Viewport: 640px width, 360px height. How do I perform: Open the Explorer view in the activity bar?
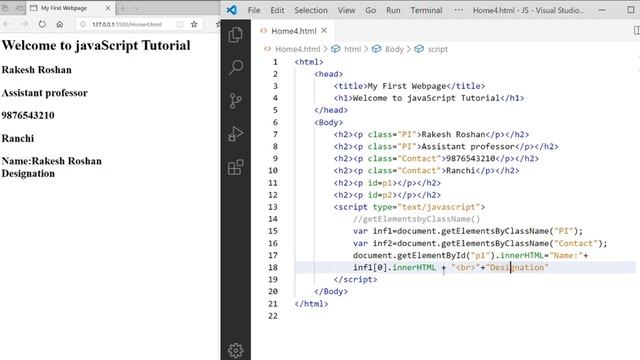(x=236, y=35)
